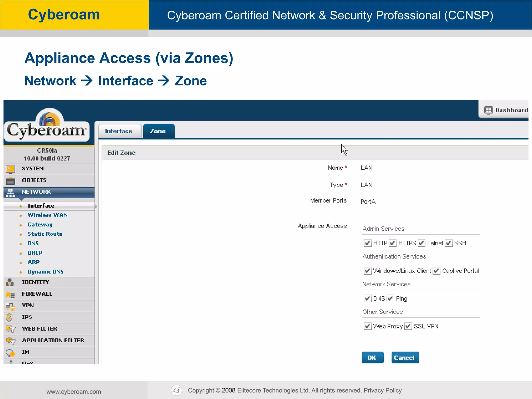Screen dimensions: 532x399
Task: Follow the Privacy Policy link
Action: (382, 390)
